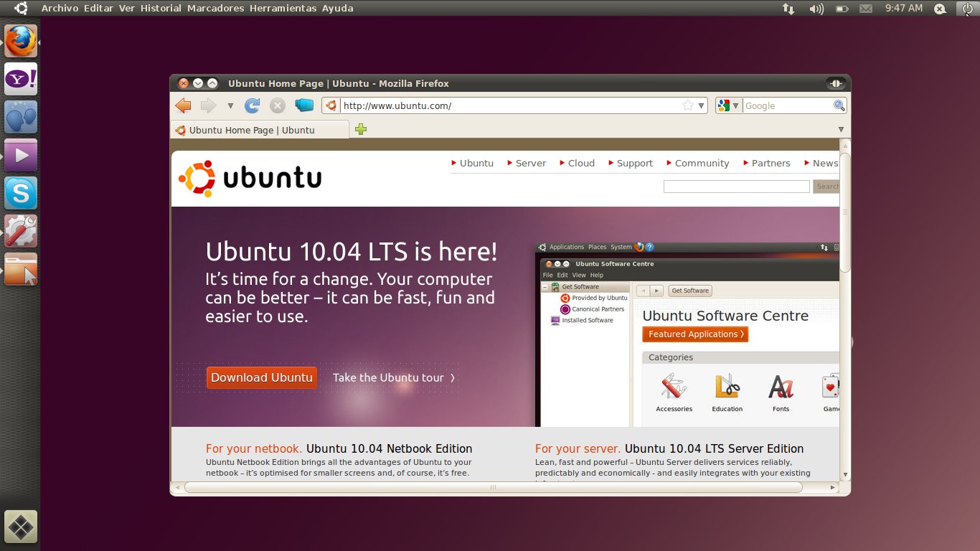The height and width of the screenshot is (551, 980).
Task: Open the workspace switcher at launcher bottom
Action: 21,527
